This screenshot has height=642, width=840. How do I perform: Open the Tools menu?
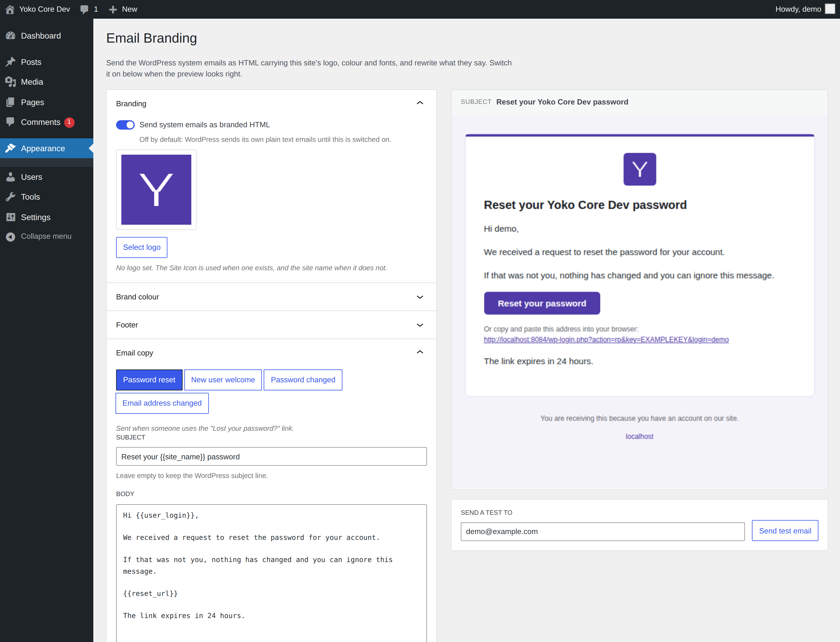[47, 197]
